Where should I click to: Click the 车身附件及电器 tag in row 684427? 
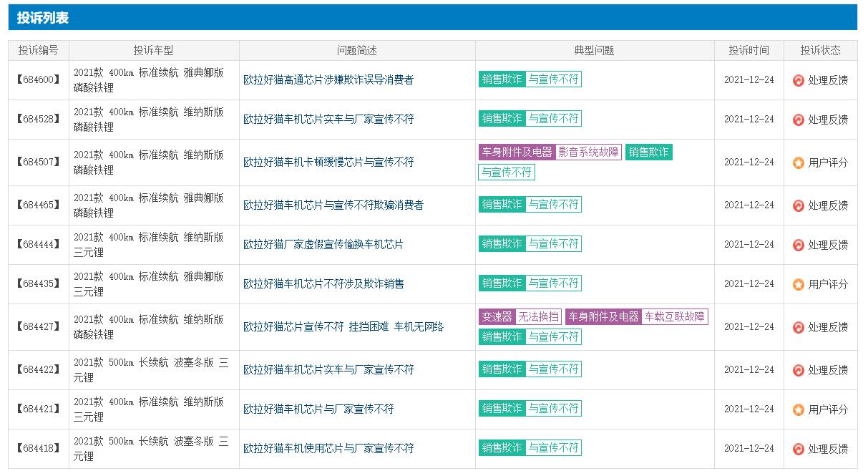click(x=603, y=317)
